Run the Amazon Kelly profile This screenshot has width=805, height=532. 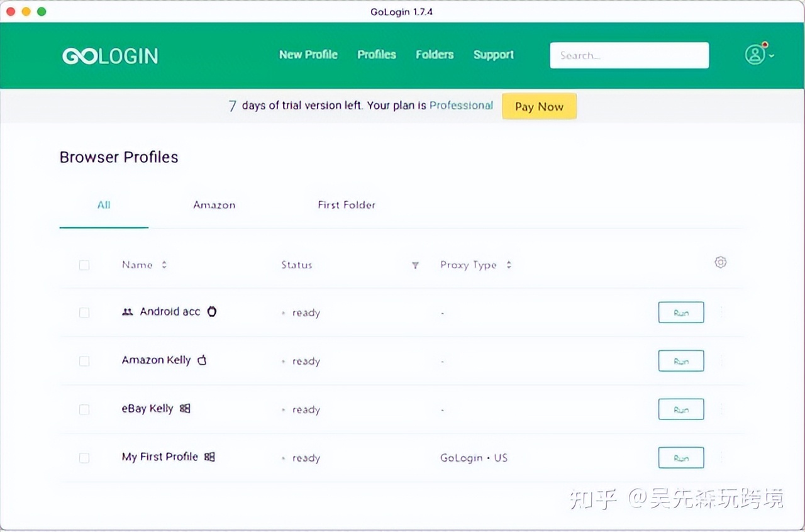point(681,361)
